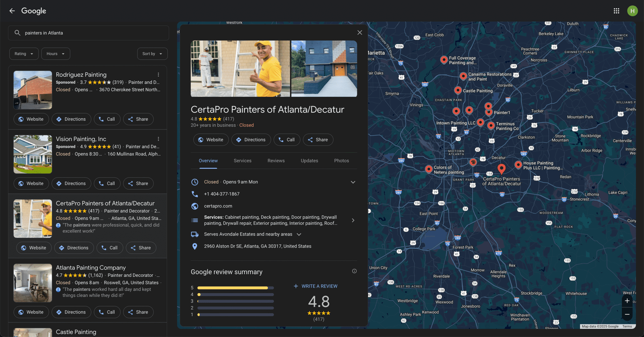The height and width of the screenshot is (337, 644).
Task: Open the Sort by dropdown
Action: 152,54
